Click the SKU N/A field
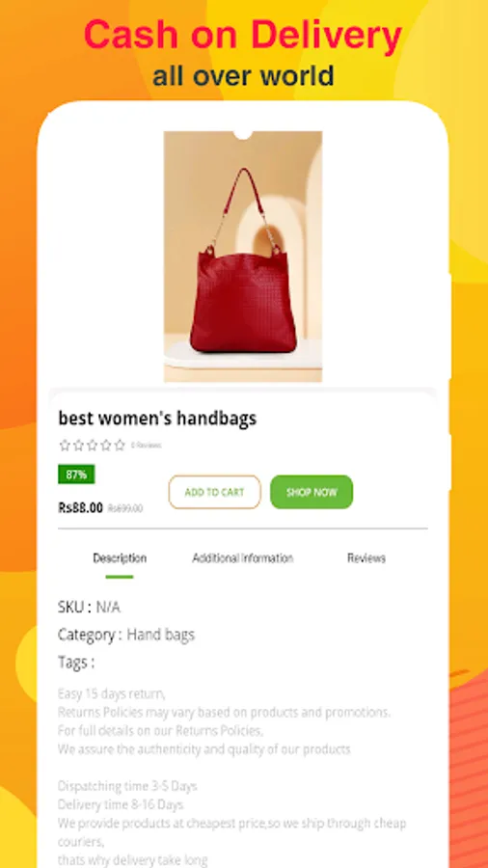Image resolution: width=488 pixels, height=868 pixels. tap(89, 608)
